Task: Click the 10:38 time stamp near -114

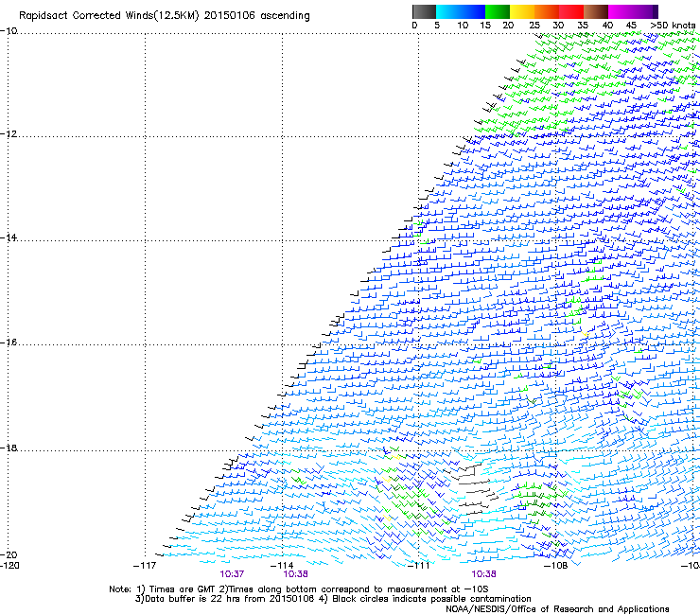Action: coord(295,574)
